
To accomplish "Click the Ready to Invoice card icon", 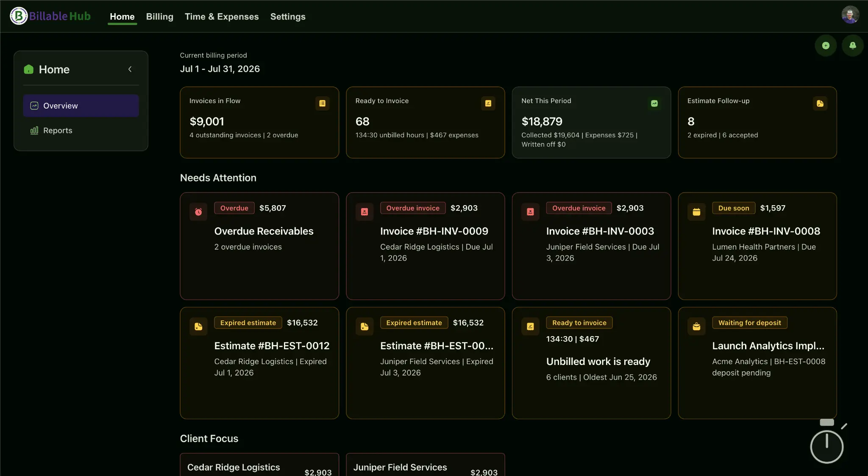I will 488,103.
